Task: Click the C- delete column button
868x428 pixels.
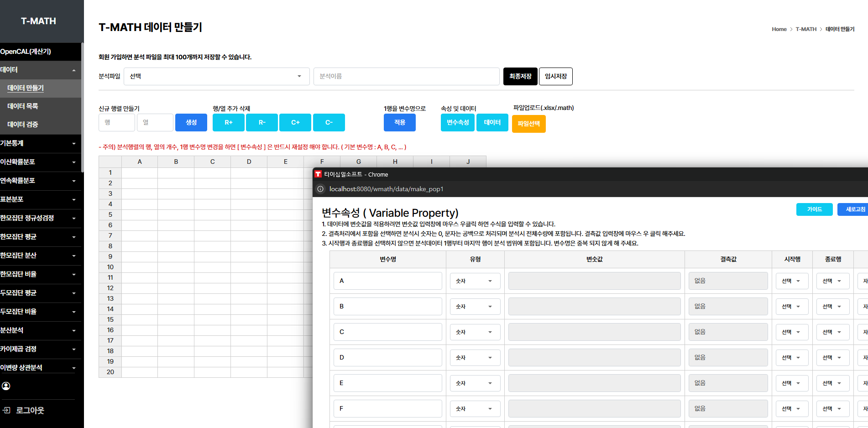Action: click(x=329, y=122)
